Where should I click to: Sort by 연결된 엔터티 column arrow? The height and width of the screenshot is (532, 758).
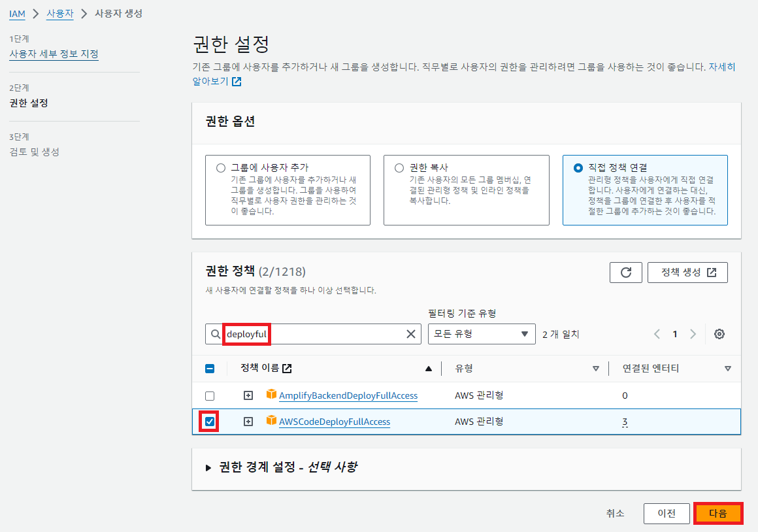(x=727, y=369)
